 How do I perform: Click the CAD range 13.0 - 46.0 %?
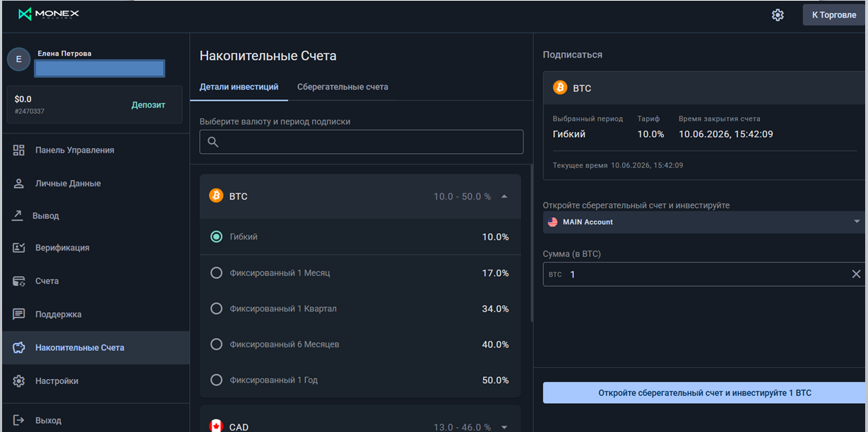462,426
